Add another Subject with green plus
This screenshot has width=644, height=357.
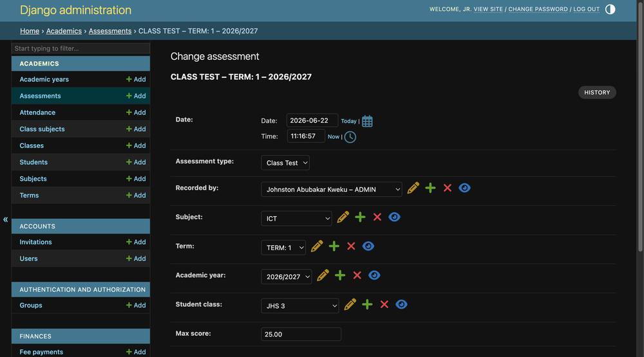tap(360, 217)
